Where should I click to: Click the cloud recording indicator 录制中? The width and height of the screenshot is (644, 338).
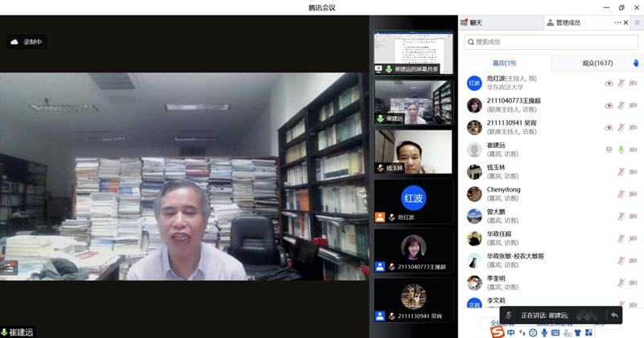pos(27,42)
